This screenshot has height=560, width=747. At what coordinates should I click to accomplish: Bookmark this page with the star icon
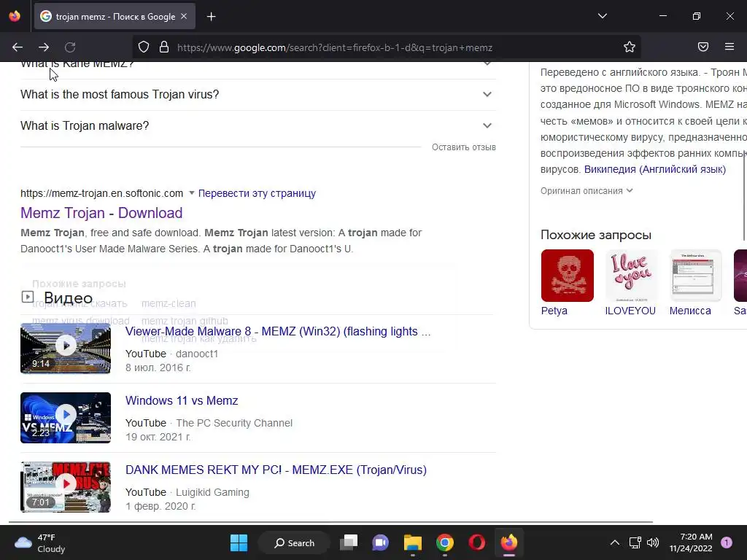pos(630,47)
